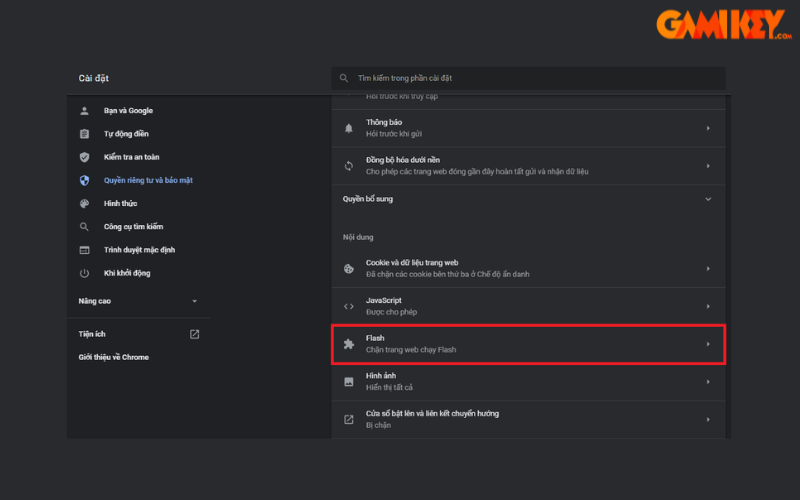Click the Tìm kiếm trong phần cài đặt field
This screenshot has width=800, height=500.
click(x=528, y=78)
